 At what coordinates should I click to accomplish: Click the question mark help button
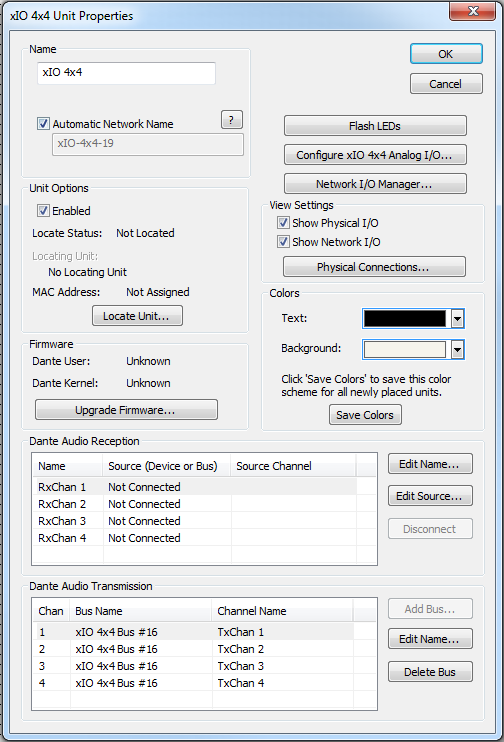(232, 120)
